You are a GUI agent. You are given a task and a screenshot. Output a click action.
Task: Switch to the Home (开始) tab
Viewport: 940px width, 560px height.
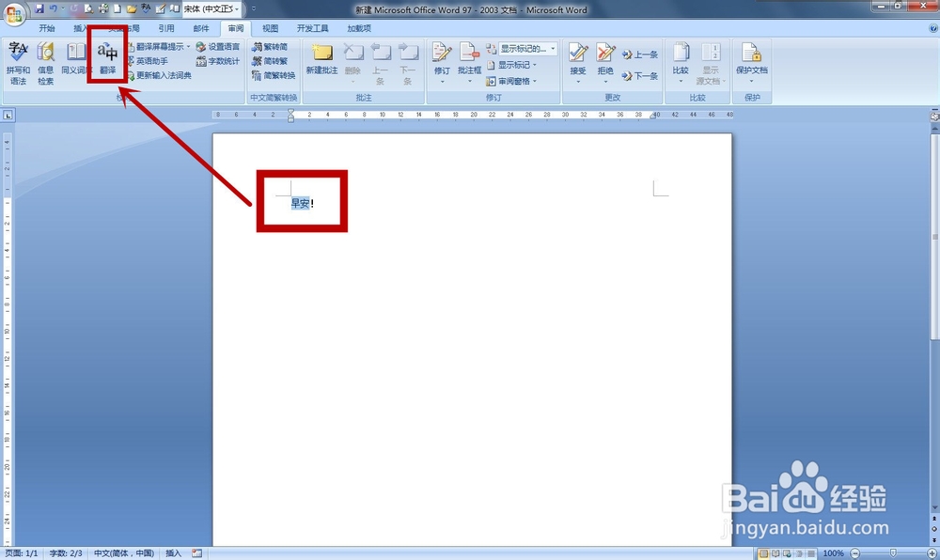pyautogui.click(x=47, y=28)
